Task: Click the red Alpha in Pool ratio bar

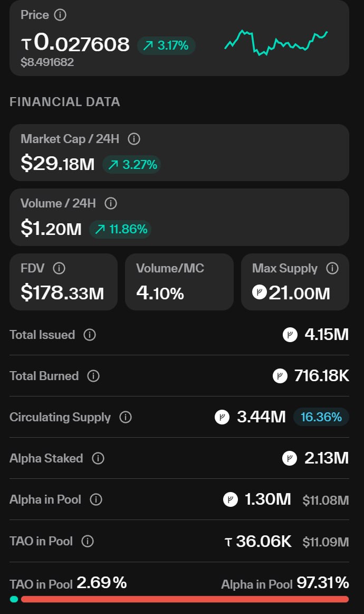Action: pos(185,599)
